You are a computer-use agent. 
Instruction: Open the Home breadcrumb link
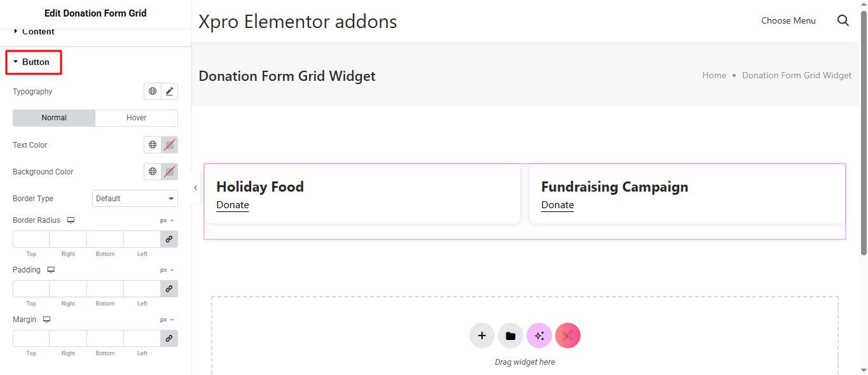pyautogui.click(x=714, y=75)
